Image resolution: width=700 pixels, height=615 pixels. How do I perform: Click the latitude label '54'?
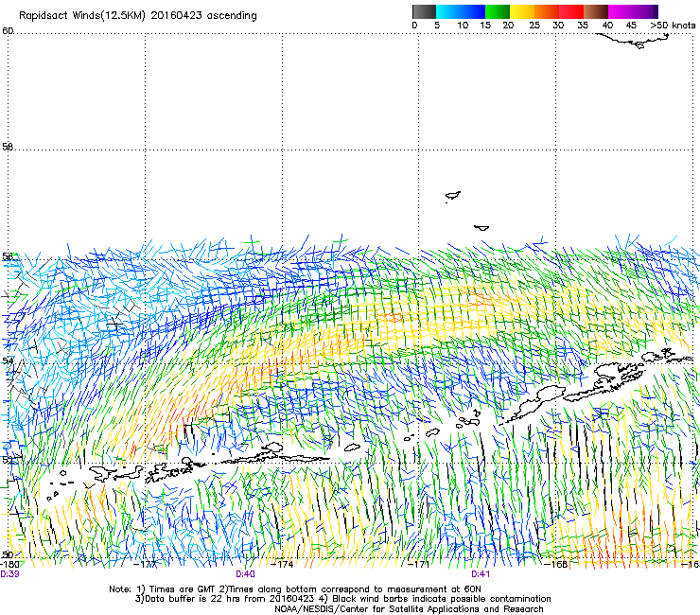8,360
